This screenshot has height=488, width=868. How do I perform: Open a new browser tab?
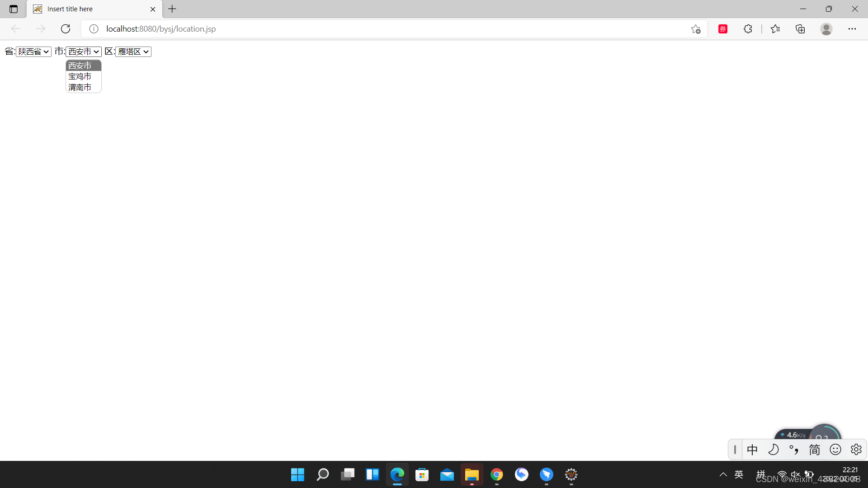172,9
